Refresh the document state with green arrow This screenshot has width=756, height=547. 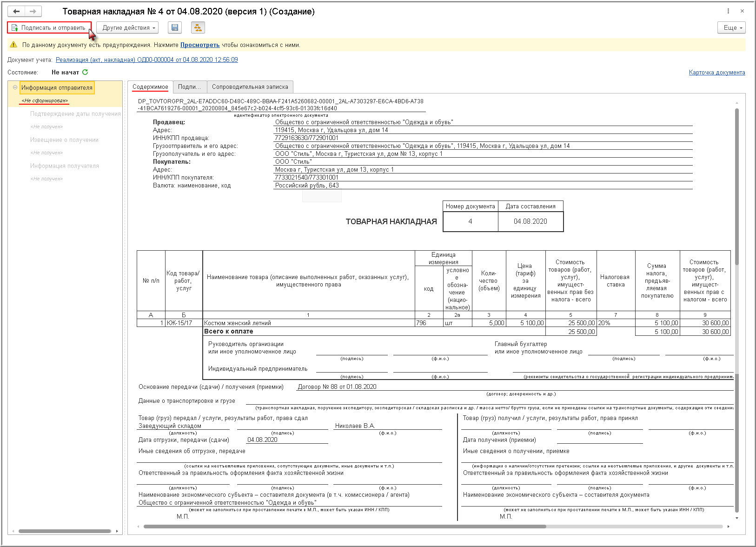coord(85,72)
